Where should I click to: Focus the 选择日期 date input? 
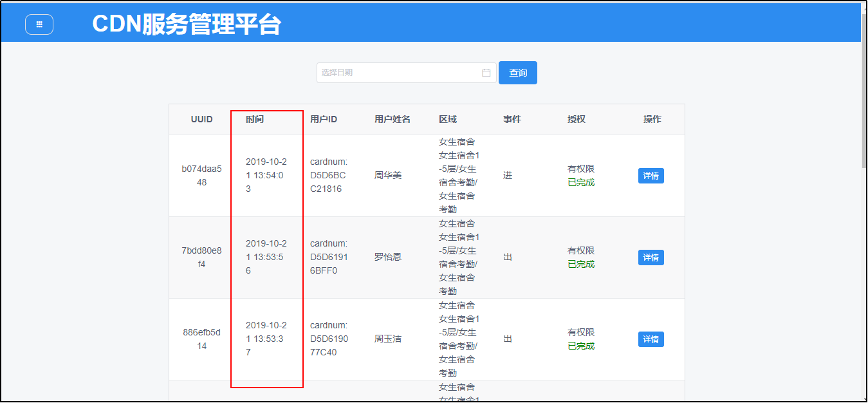[x=399, y=73]
